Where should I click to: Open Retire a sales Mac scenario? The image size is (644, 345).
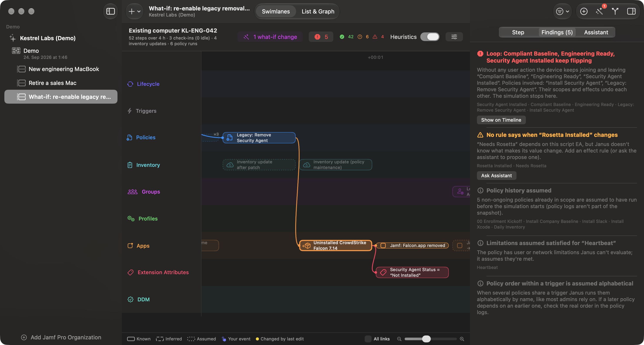pos(61,83)
